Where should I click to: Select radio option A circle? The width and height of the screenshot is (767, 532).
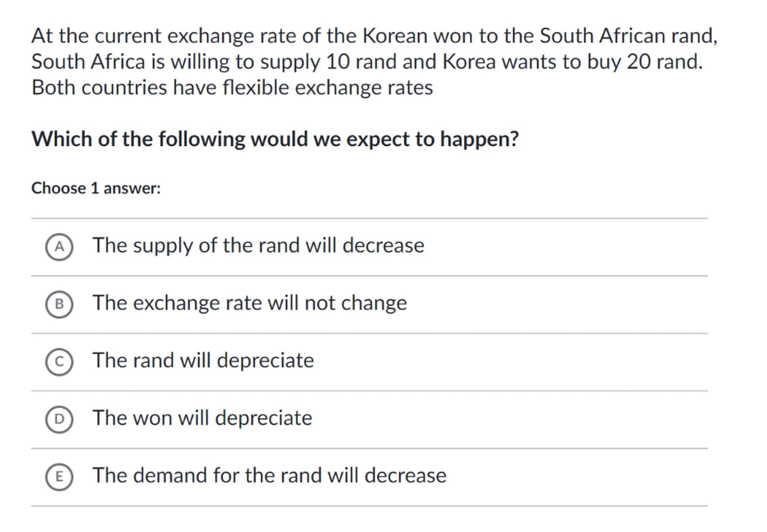[59, 247]
